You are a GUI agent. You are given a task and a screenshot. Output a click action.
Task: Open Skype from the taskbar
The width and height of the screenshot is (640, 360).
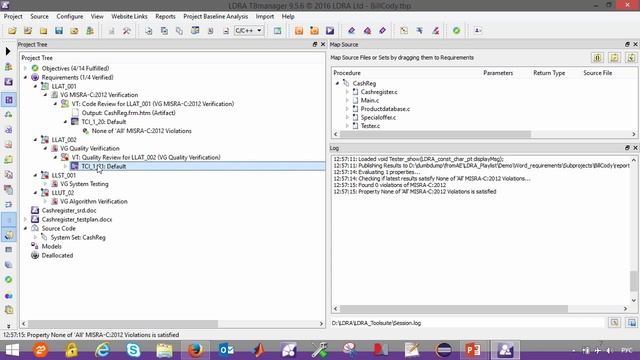point(133,350)
